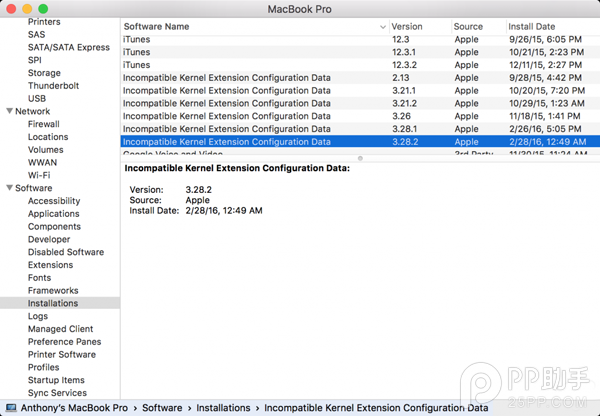
Task: Open Startup Items in the sidebar
Action: click(x=56, y=380)
